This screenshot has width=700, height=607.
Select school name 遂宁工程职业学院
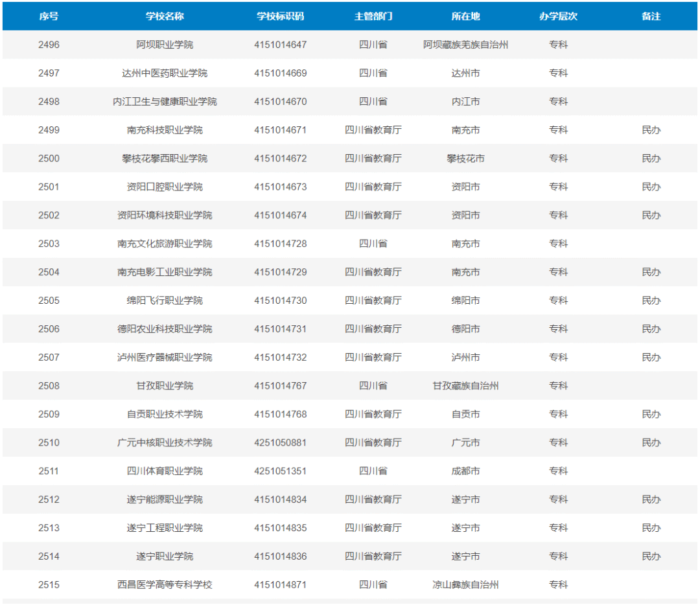(x=165, y=528)
